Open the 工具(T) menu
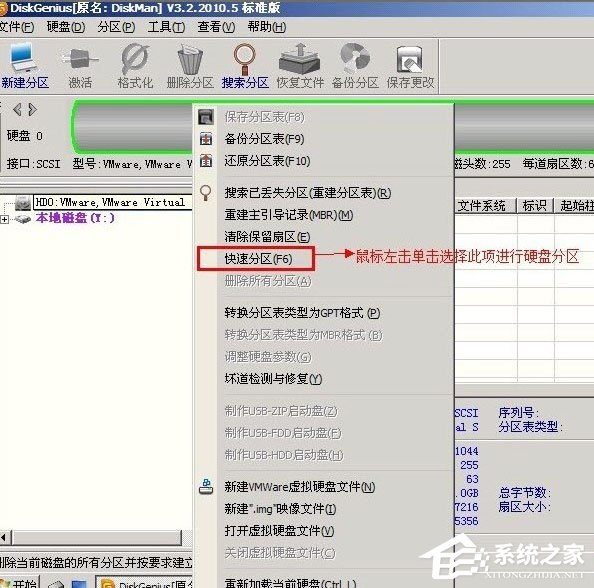 tap(166, 27)
